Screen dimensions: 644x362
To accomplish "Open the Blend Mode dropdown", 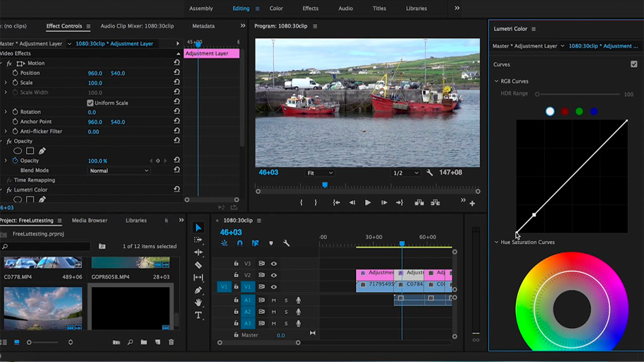I will [x=119, y=170].
